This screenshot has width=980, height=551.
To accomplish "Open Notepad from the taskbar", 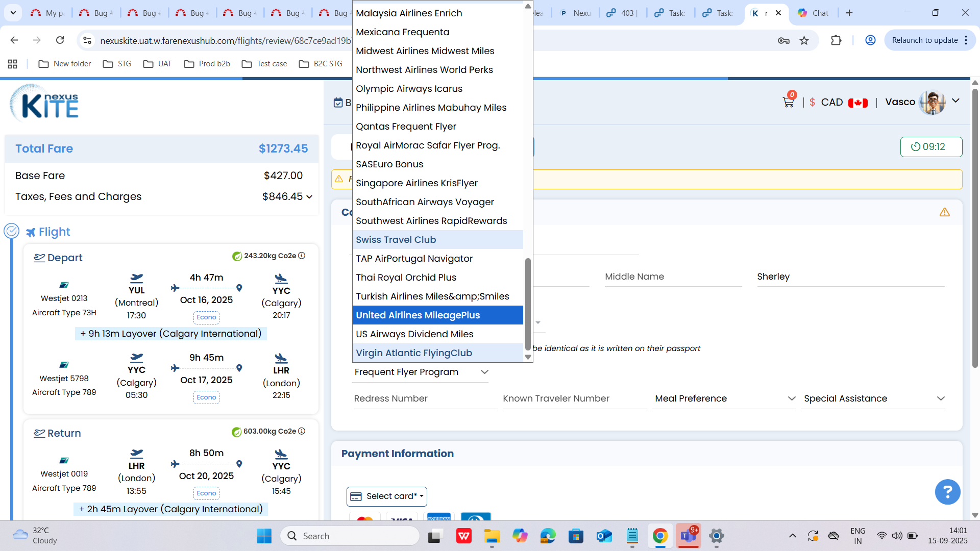I will (632, 536).
